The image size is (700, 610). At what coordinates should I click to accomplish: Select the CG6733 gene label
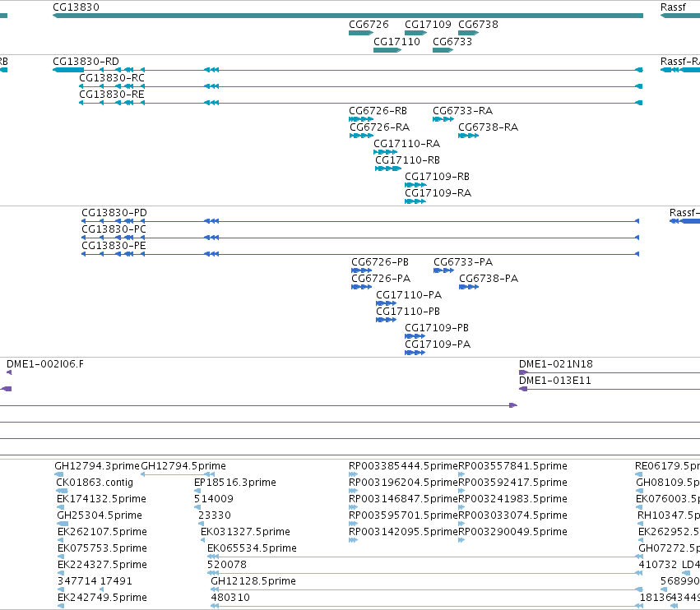[x=452, y=41]
